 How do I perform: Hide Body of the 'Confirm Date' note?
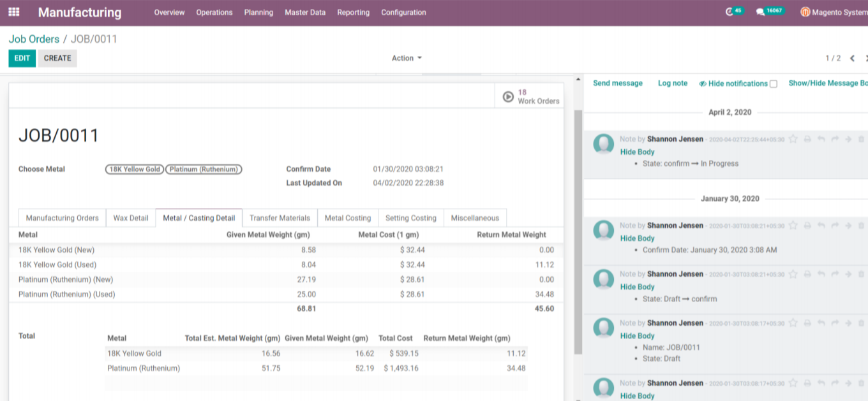click(638, 238)
